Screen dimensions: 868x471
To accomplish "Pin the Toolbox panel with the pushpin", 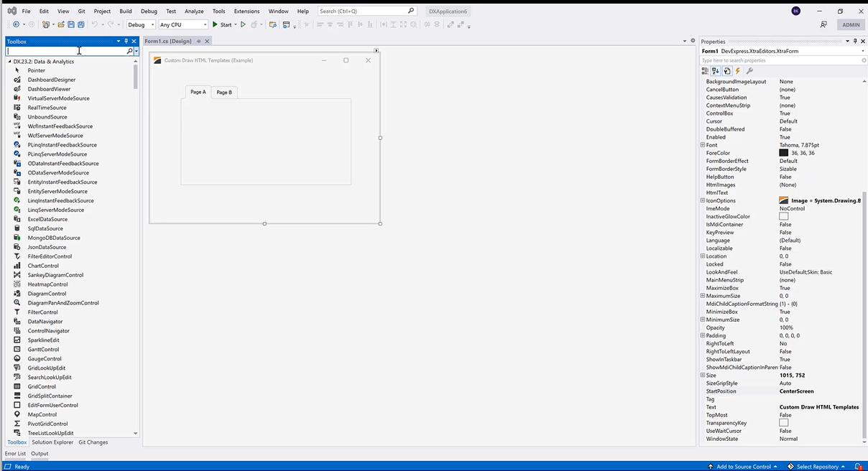I will tap(126, 42).
